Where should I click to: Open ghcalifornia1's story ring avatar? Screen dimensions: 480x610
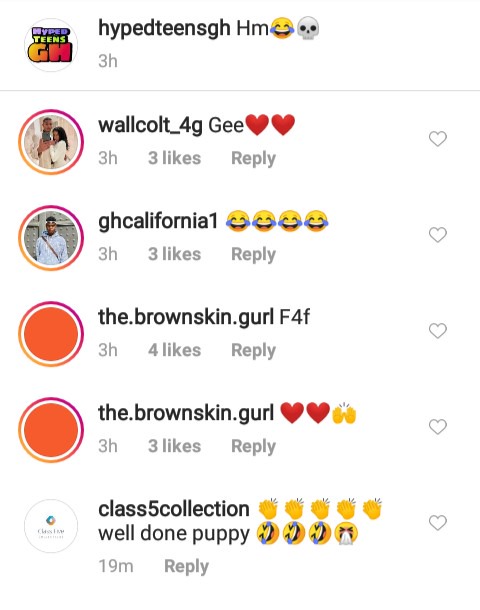[x=51, y=238]
